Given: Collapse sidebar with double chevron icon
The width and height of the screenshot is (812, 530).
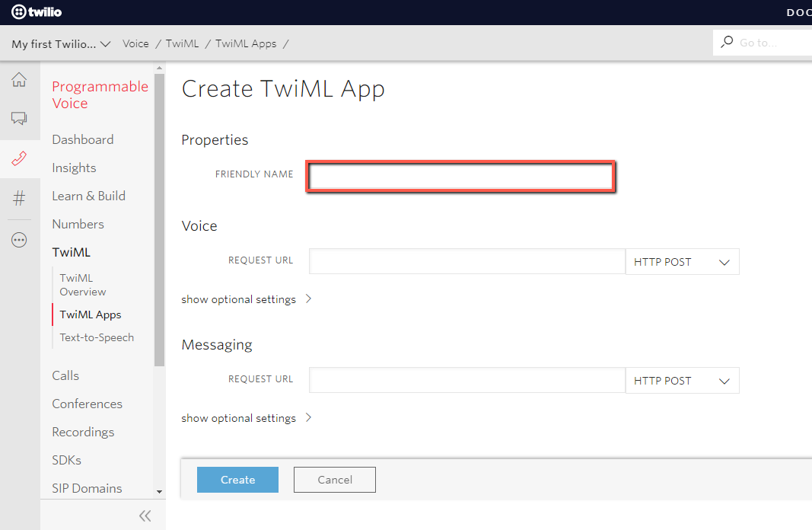Looking at the screenshot, I should pos(145,516).
